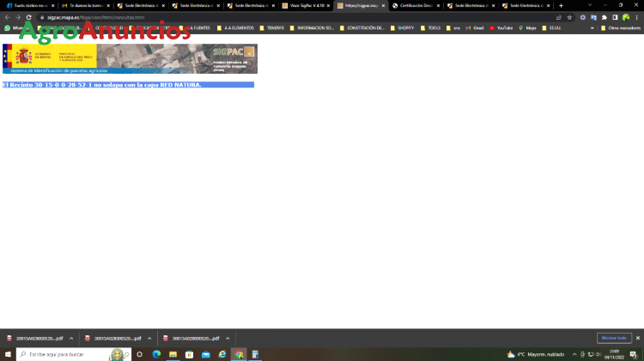The image size is (644, 361).
Task: Open the Chrome profile avatar
Action: coord(626,18)
